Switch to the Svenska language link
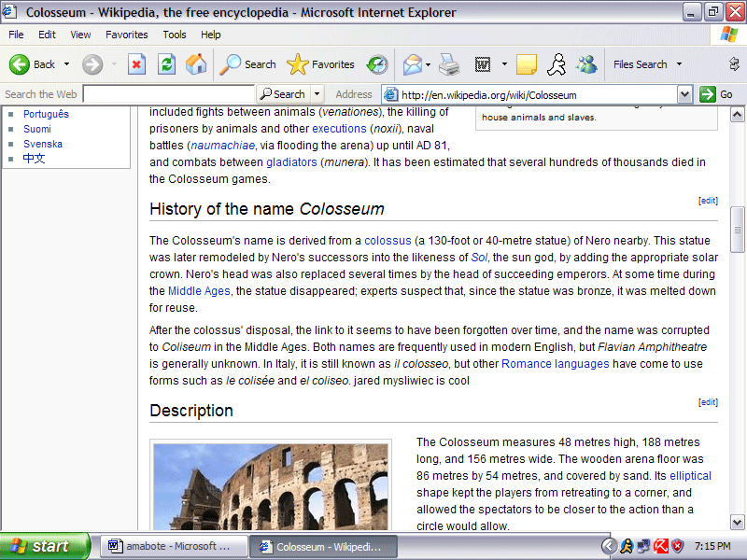Screen dimensions: 747x560 43,144
